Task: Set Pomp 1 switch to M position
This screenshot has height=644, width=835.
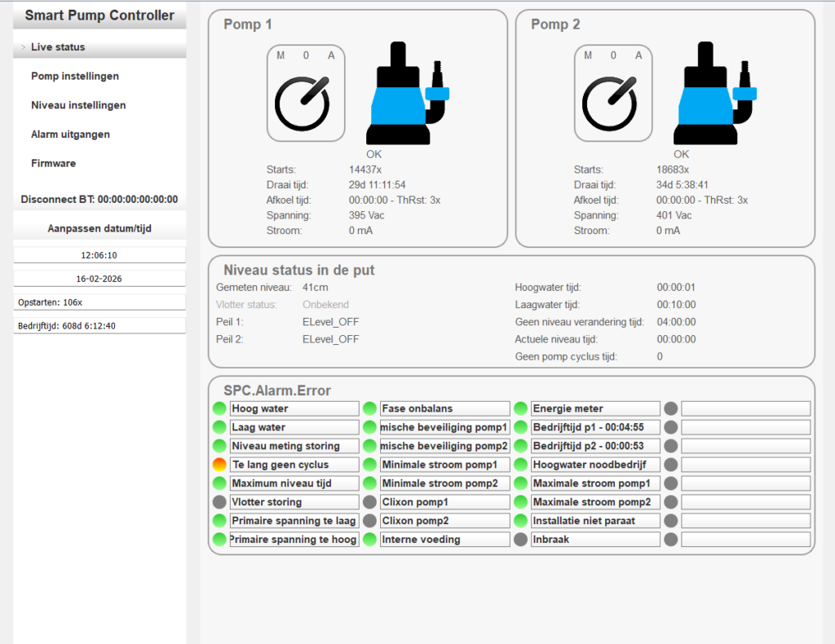Action: click(x=281, y=56)
